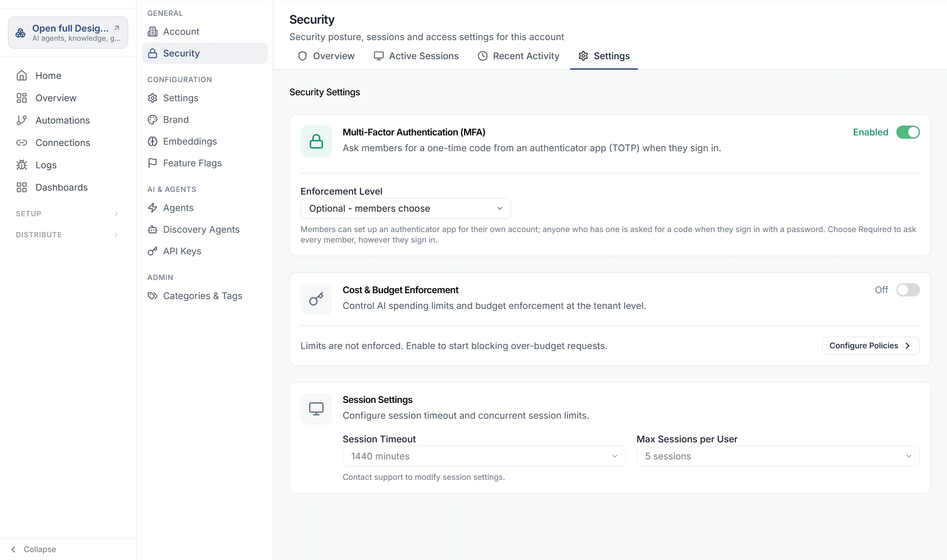Go to Security in General menu
The image size is (947, 560).
205,53
